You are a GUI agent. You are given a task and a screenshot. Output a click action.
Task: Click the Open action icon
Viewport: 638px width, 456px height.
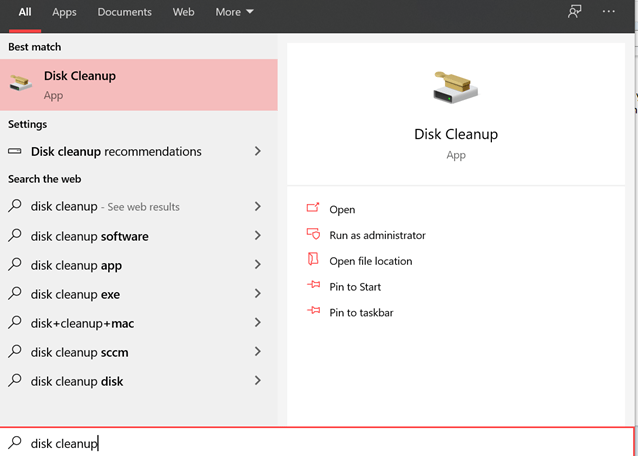[x=313, y=208]
